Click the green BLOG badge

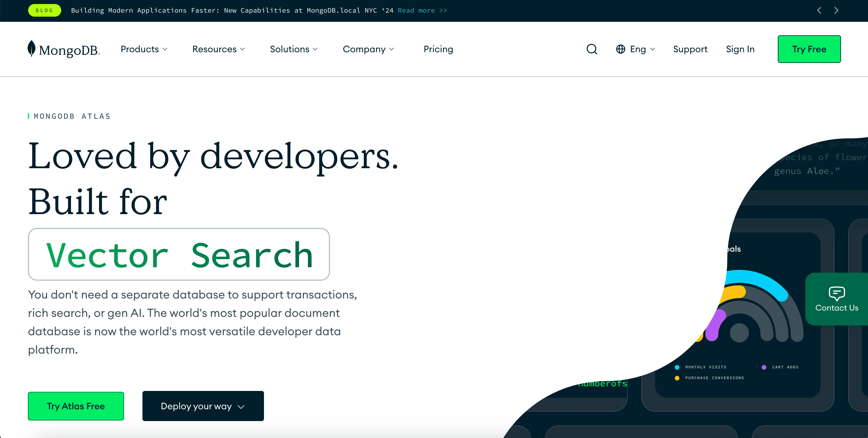coord(45,10)
